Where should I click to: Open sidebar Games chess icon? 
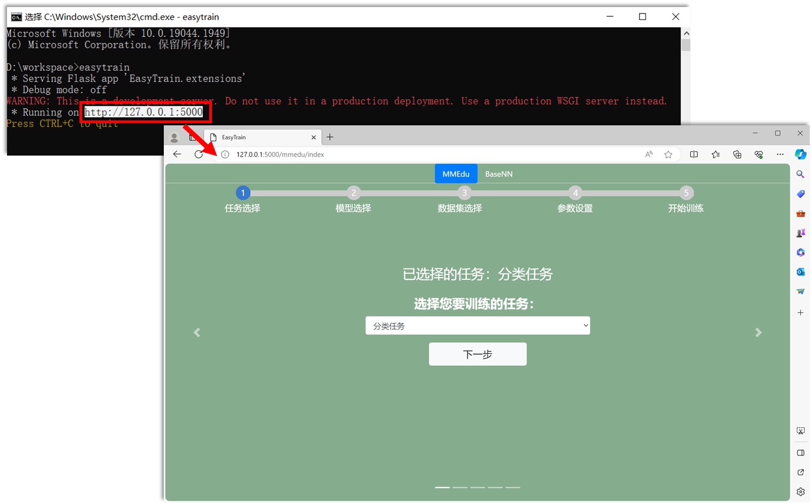[x=800, y=233]
